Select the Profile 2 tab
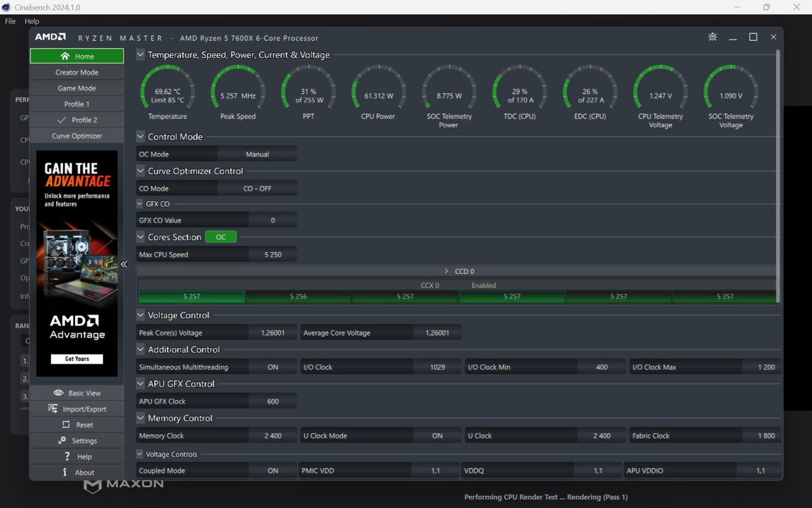The width and height of the screenshot is (812, 508). click(77, 120)
